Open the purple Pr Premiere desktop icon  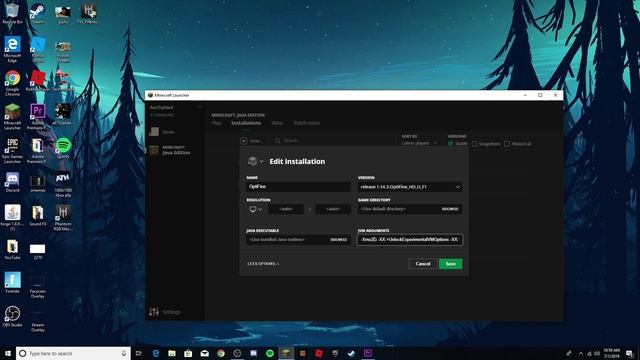pos(38,117)
